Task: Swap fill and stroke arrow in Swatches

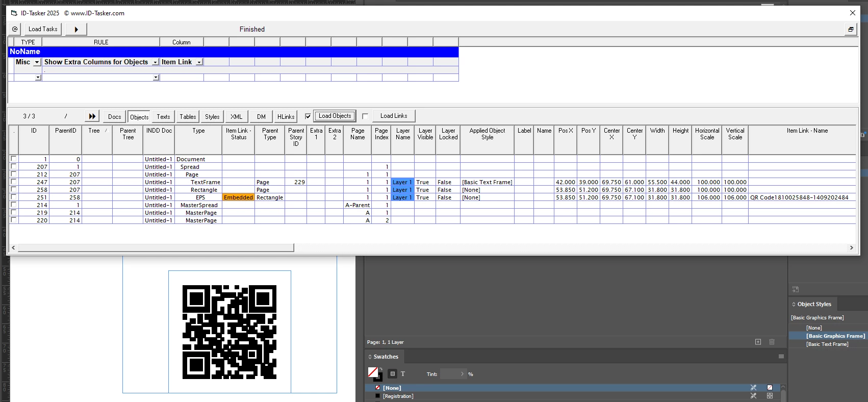Action: [381, 369]
